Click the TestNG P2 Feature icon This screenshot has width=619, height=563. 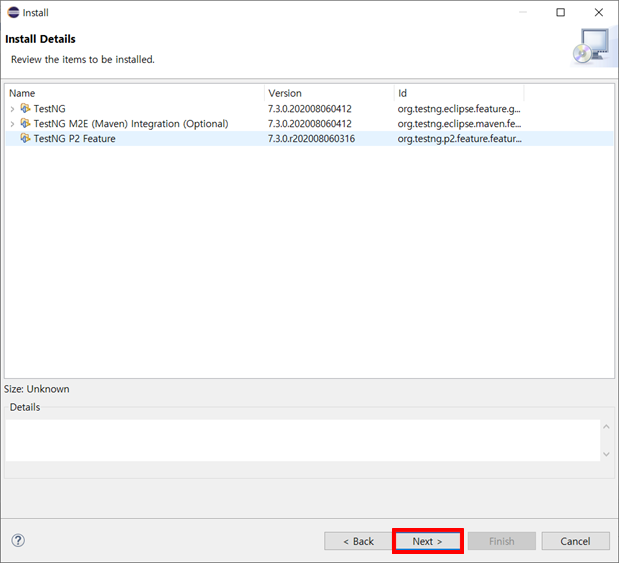[25, 138]
